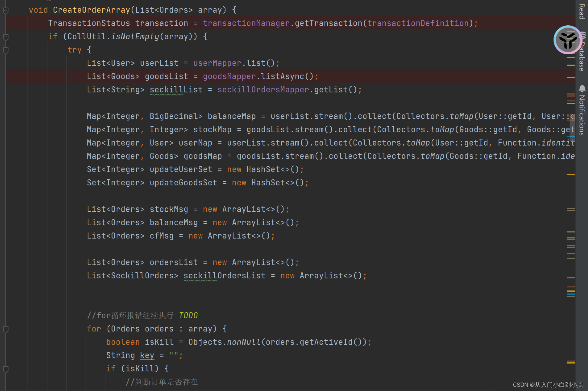This screenshot has height=391, width=588.
Task: Click isNotEmpty in the if condition
Action: point(135,37)
